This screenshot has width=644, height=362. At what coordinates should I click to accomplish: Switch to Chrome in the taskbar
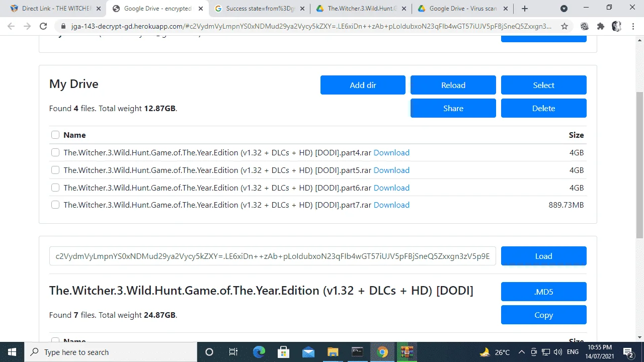[382, 352]
